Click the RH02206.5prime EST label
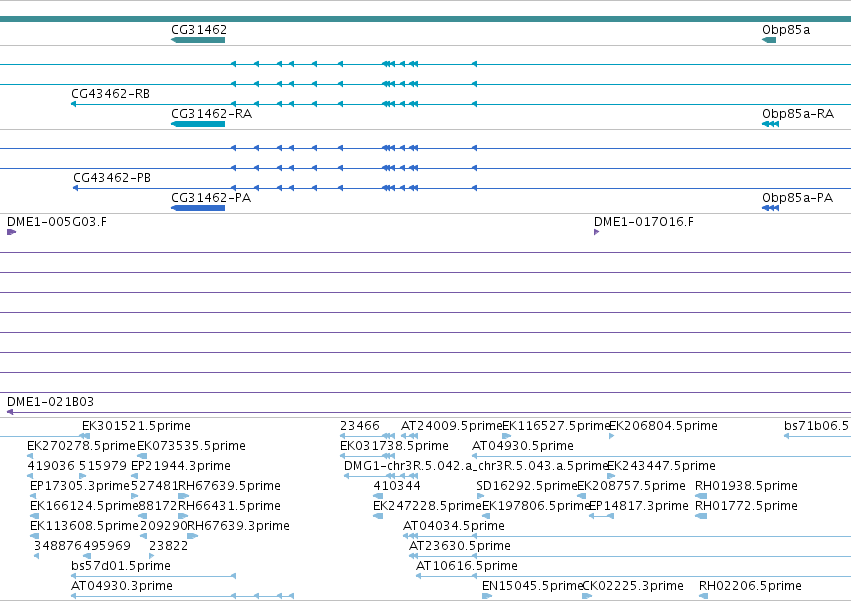This screenshot has width=851, height=601. tap(750, 586)
